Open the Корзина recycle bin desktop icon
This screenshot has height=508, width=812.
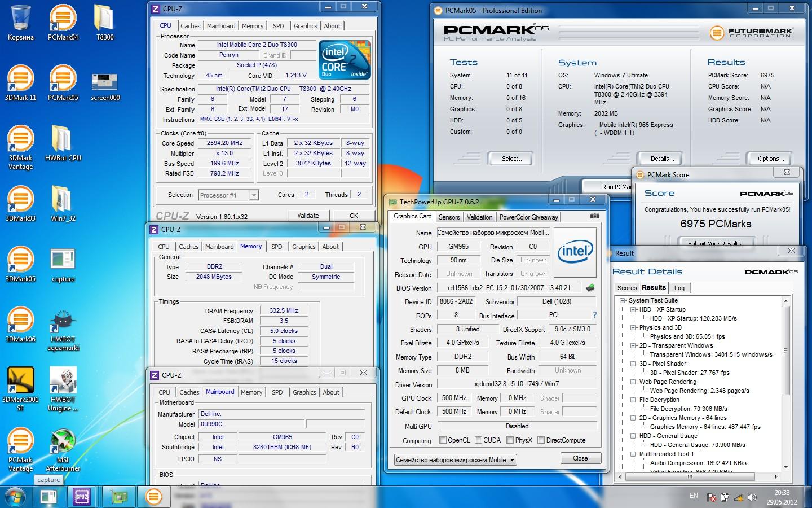click(21, 23)
